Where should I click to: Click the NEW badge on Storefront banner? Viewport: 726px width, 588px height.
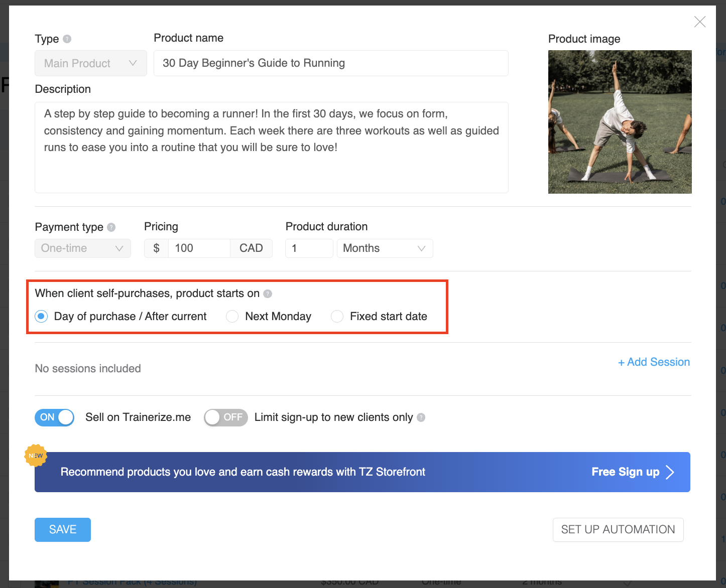point(36,456)
